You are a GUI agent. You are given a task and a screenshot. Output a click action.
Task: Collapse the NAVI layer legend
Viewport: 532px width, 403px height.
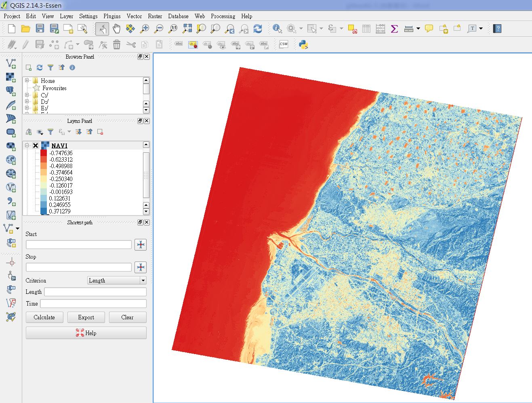pos(27,146)
